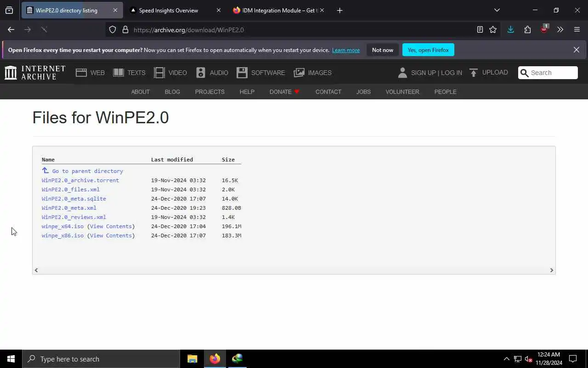Click the listing's right scroll arrow
Image resolution: width=588 pixels, height=368 pixels.
pos(552,270)
